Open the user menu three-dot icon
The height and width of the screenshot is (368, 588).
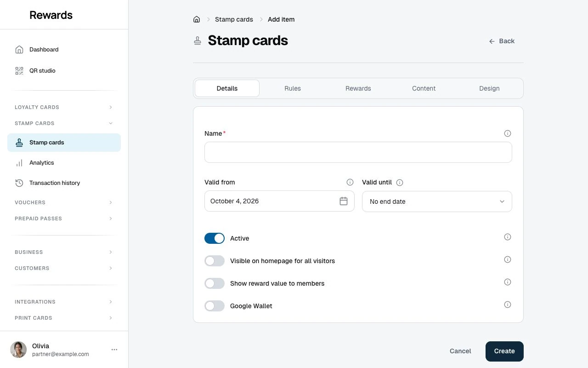114,350
